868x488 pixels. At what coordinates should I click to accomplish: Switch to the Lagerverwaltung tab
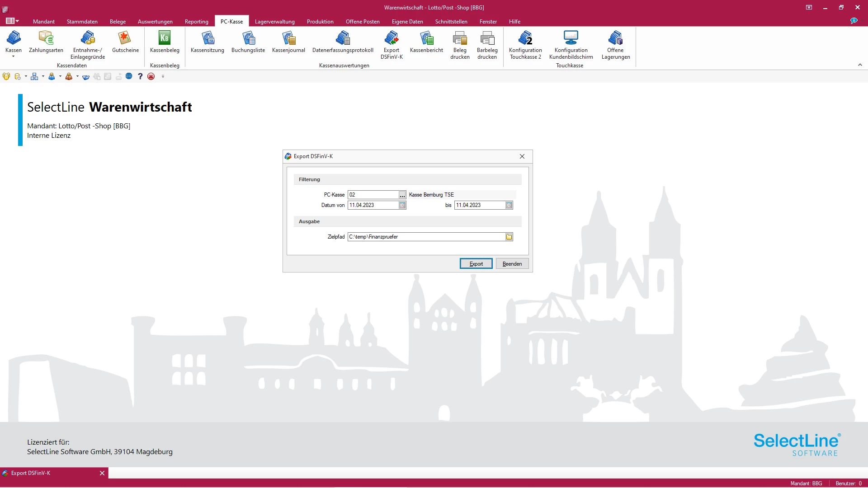(274, 21)
